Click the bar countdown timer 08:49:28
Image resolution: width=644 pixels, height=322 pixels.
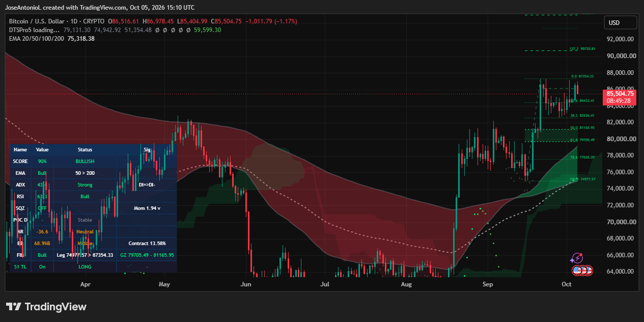pos(620,101)
